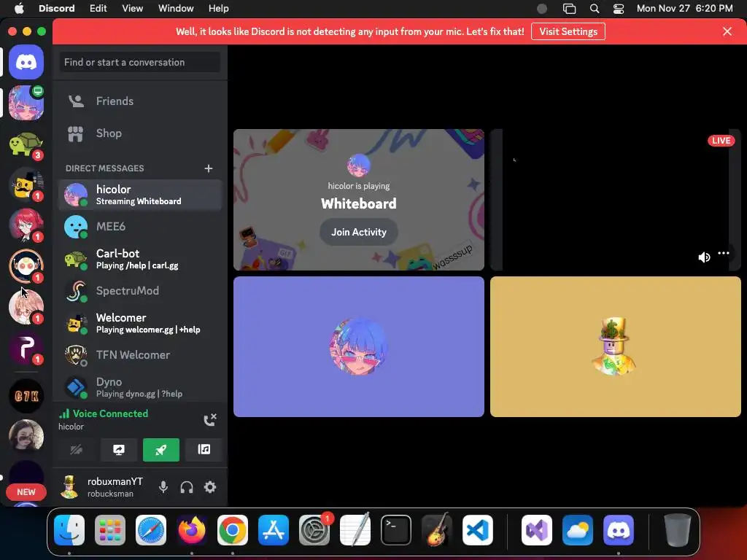Share your screen button in voice panel
This screenshot has height=560, width=747.
(119, 449)
